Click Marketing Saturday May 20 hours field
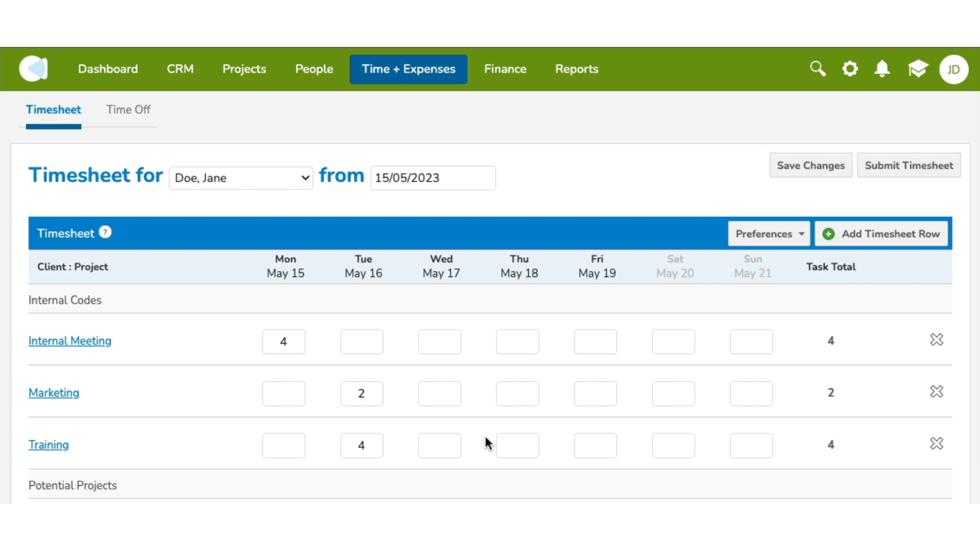This screenshot has width=980, height=551. click(x=673, y=393)
